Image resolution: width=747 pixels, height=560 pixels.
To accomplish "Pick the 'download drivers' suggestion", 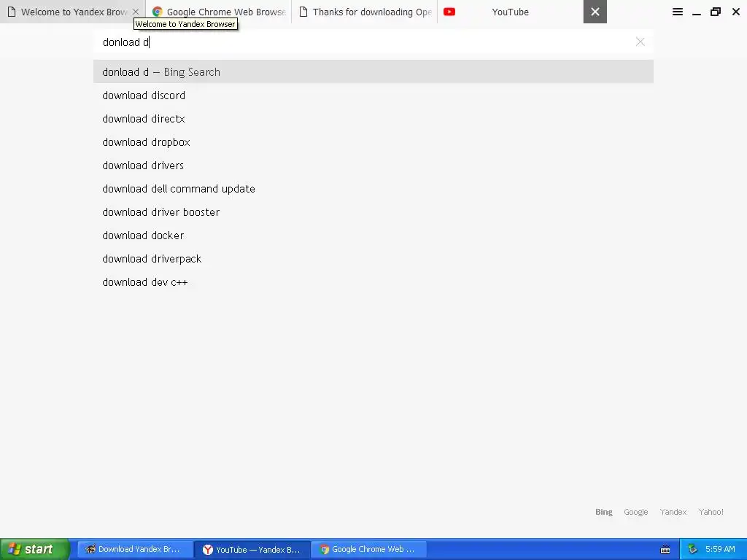I will (373, 166).
